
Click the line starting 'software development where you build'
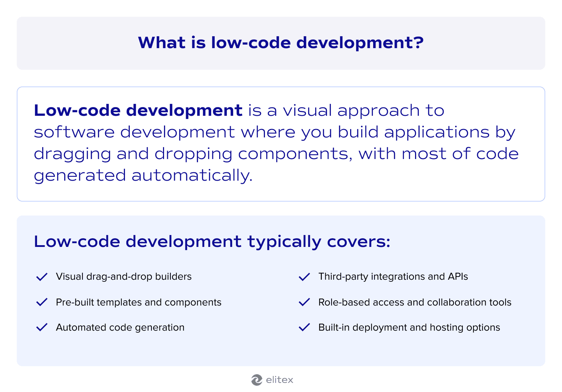(275, 132)
